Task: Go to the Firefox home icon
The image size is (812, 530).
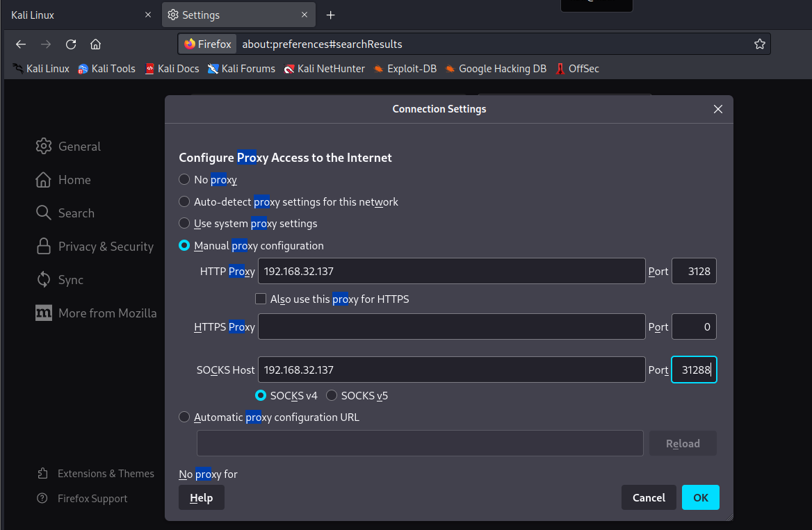Action: pos(96,44)
